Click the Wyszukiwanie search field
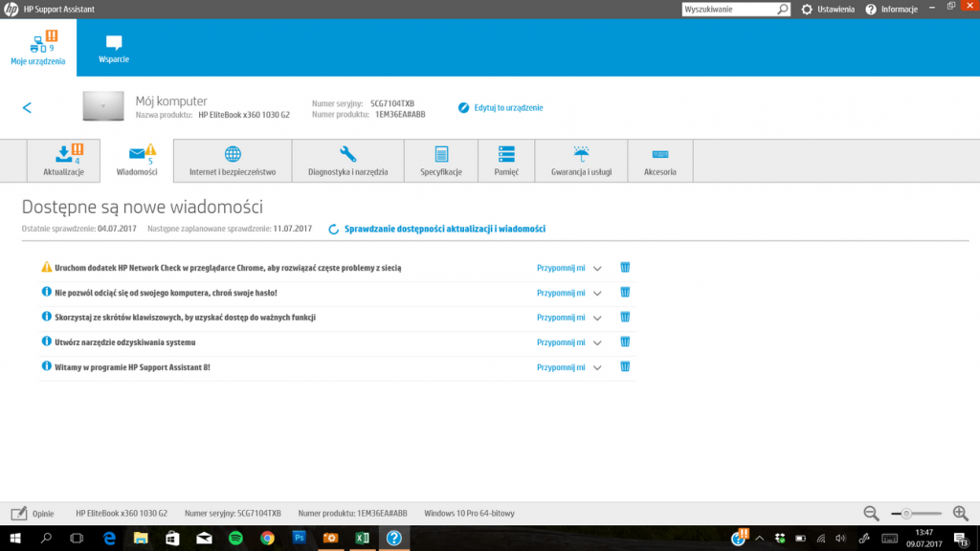Image resolution: width=980 pixels, height=551 pixels. click(x=728, y=10)
